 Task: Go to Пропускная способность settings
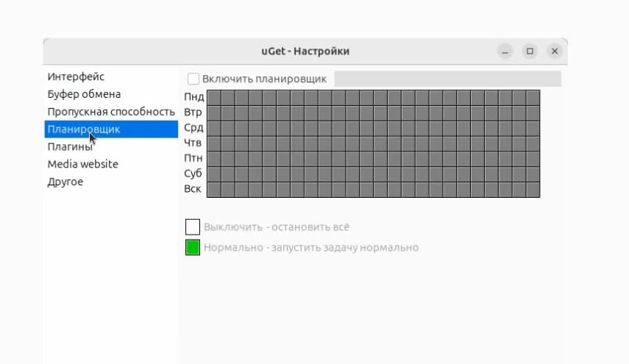click(x=111, y=112)
